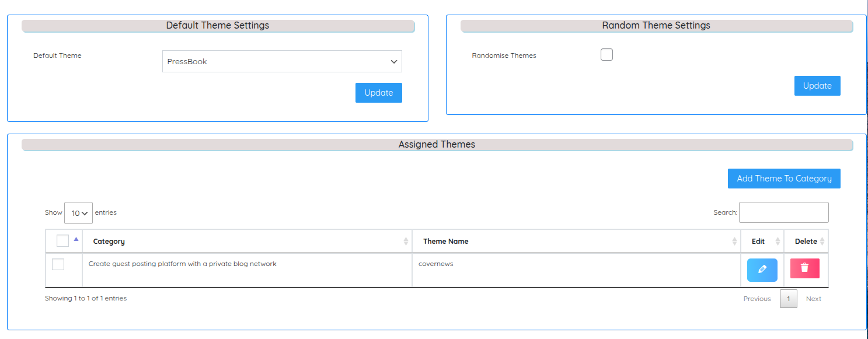868x339 pixels.
Task: Click the pencil edit icon for covernews
Action: tap(762, 270)
